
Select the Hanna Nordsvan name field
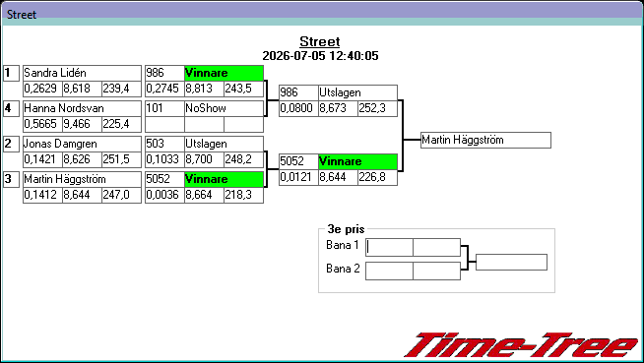(x=82, y=108)
